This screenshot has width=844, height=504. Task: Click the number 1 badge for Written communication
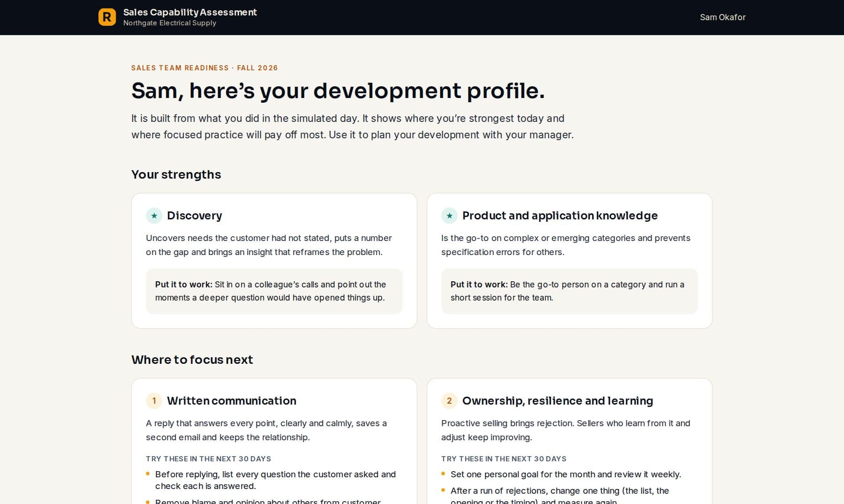(x=154, y=401)
